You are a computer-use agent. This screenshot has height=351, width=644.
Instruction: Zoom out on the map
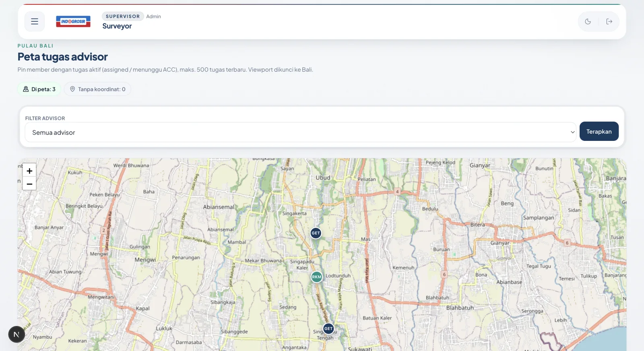29,184
